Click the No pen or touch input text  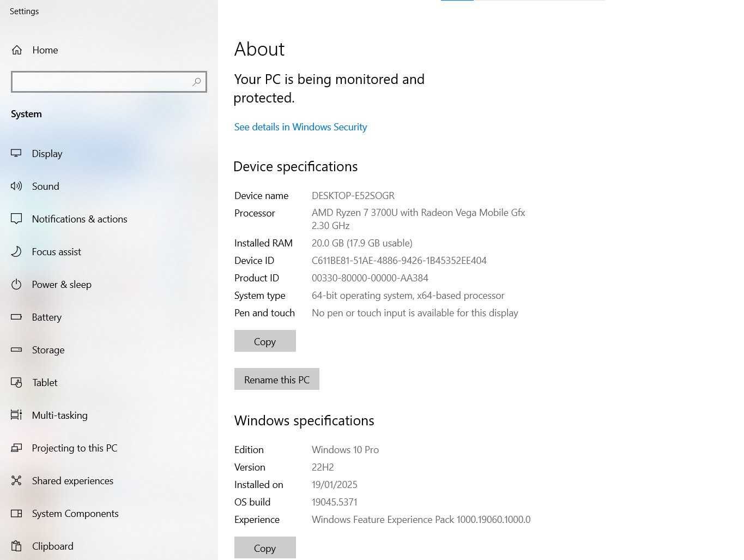point(415,313)
